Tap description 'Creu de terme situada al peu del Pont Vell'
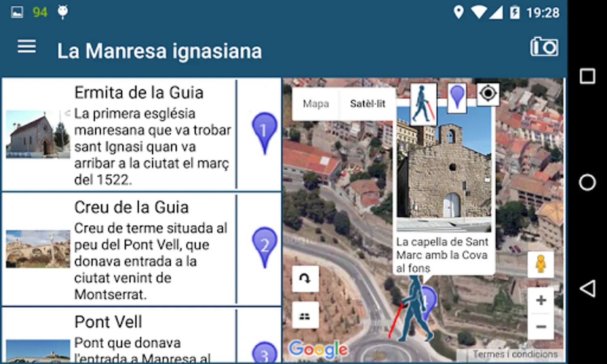 pos(151,261)
